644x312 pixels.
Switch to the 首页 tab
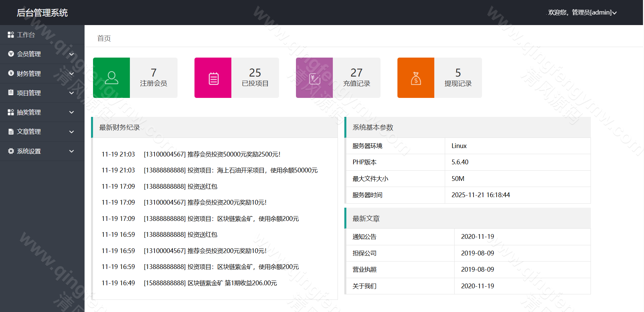(x=103, y=38)
